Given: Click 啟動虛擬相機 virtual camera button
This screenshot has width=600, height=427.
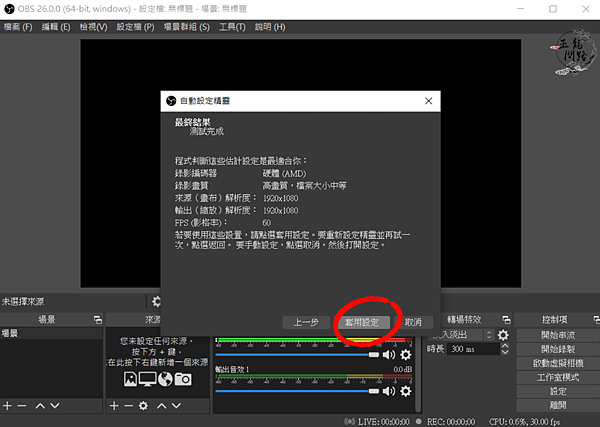Looking at the screenshot, I should (x=558, y=363).
